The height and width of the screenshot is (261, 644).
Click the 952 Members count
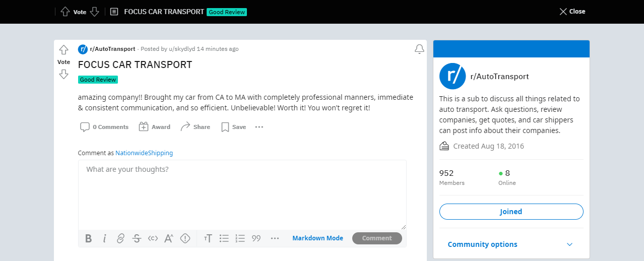click(452, 177)
